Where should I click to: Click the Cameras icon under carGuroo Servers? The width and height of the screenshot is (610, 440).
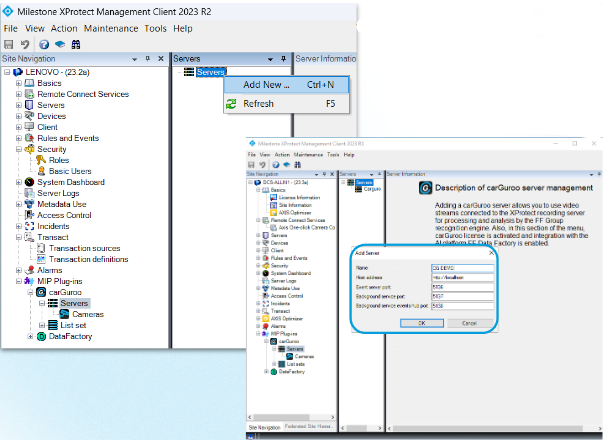64,314
